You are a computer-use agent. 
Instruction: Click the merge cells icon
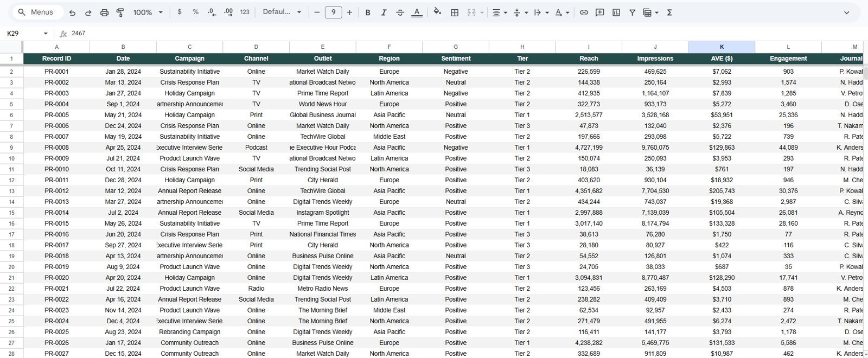[471, 12]
